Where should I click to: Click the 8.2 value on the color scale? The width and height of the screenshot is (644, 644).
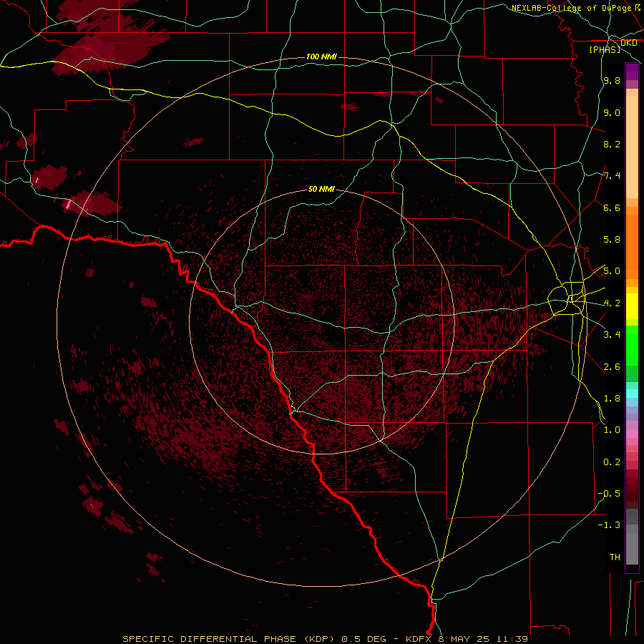(x=612, y=144)
